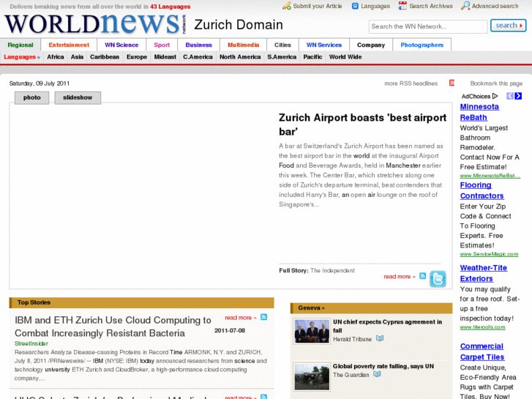Image resolution: width=532 pixels, height=399 pixels.
Task: Open the Geneva section header link
Action: point(312,308)
